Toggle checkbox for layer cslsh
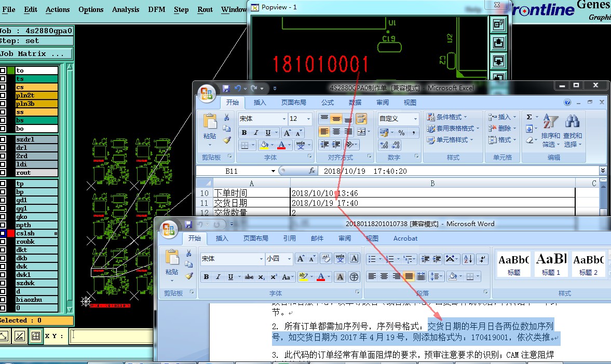This screenshot has height=364, width=611. pyautogui.click(x=3, y=233)
